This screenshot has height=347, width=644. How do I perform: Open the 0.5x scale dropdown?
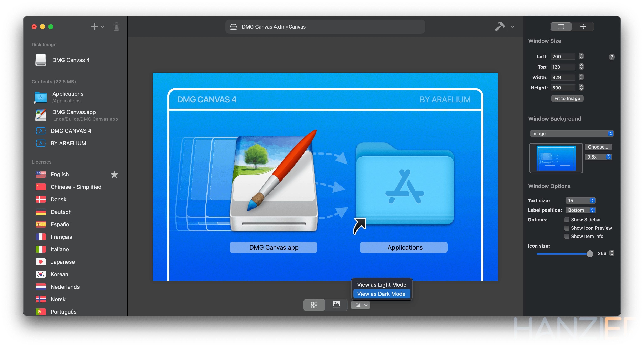point(598,157)
